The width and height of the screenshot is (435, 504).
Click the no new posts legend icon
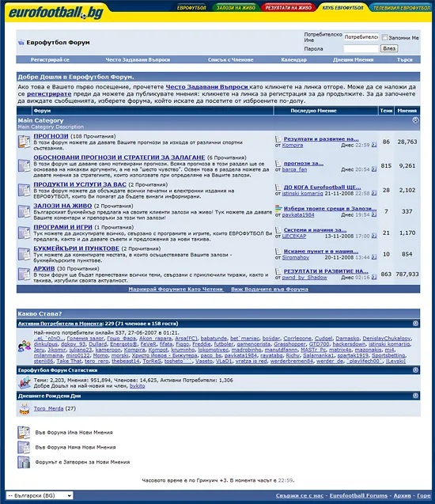[x=24, y=447]
